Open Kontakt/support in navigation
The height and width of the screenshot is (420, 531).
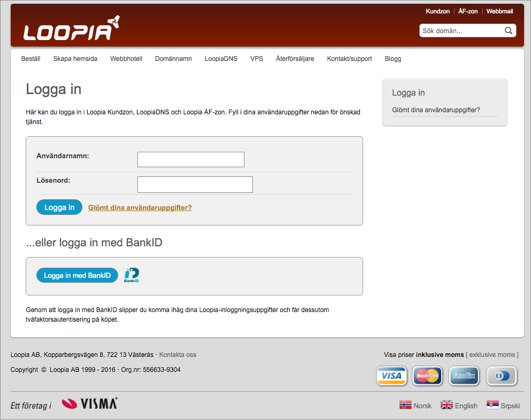[x=349, y=59]
